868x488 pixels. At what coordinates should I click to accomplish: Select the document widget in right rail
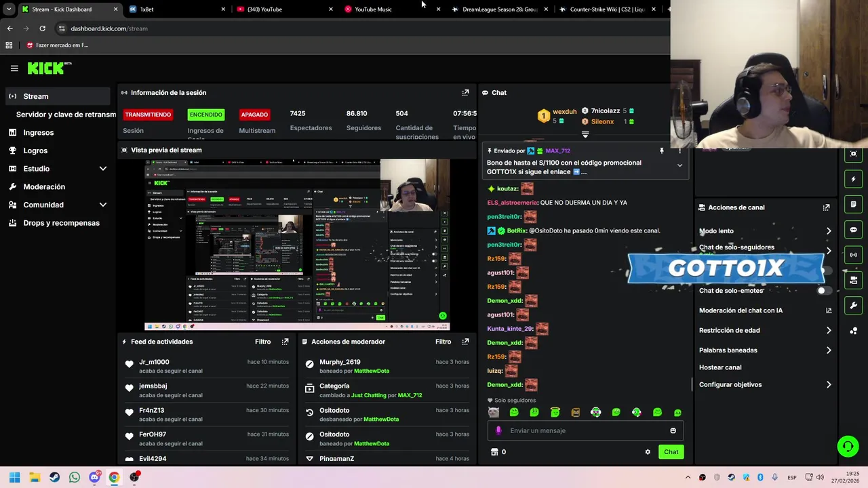[x=853, y=204]
